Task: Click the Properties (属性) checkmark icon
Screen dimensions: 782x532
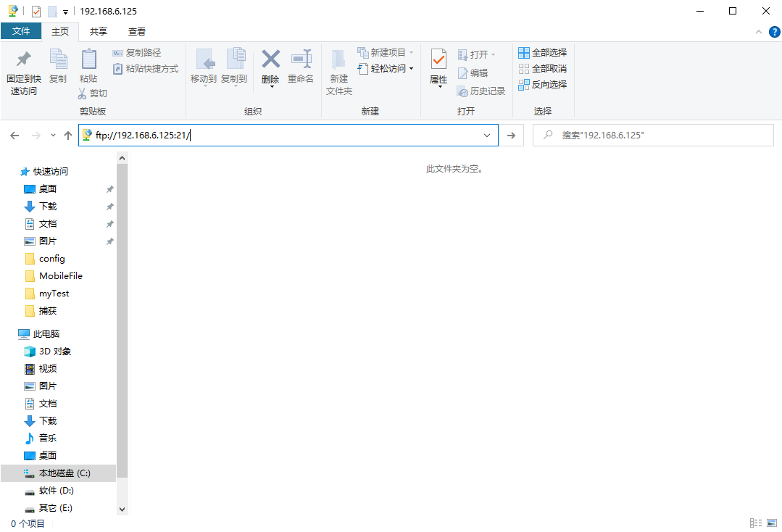Action: click(438, 60)
